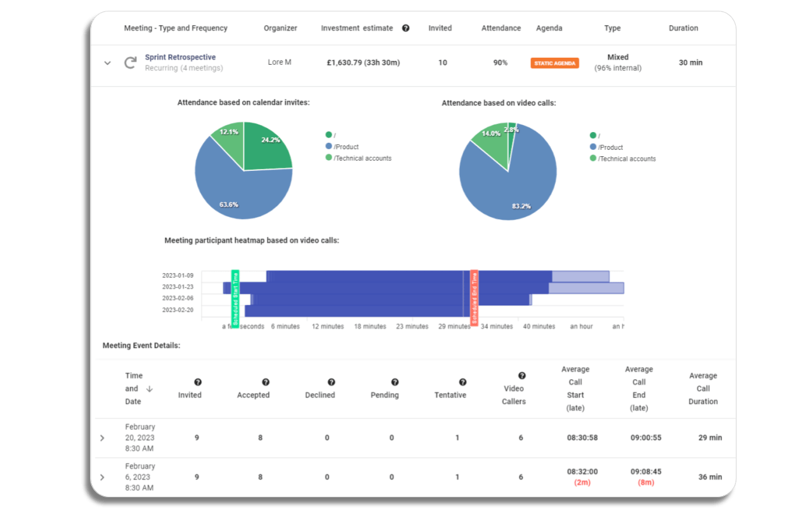812x508 pixels.
Task: Open the Sprint Retrospective meeting link
Action: tap(180, 57)
